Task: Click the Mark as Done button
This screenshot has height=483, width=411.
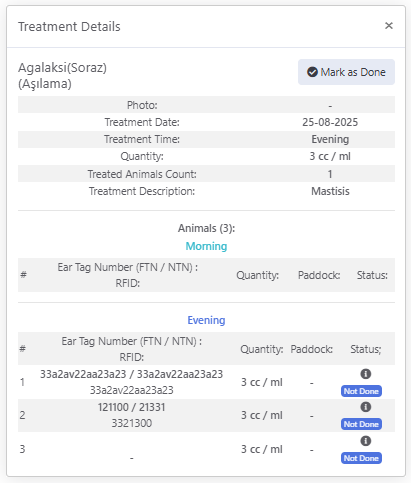Action: (346, 72)
